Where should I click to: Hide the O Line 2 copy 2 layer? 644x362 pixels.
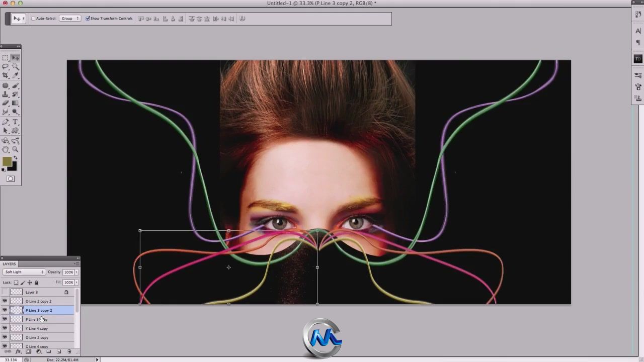click(5, 301)
